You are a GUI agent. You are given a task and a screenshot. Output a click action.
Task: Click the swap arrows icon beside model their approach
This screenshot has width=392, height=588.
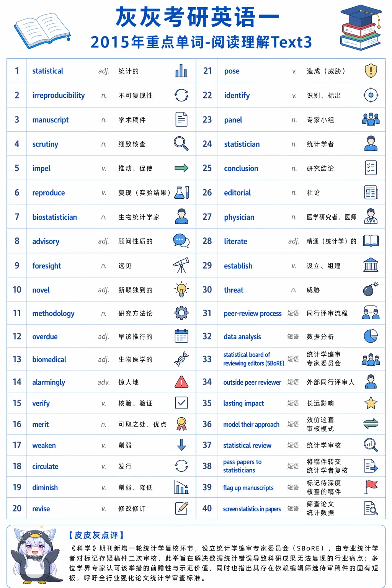tap(371, 424)
